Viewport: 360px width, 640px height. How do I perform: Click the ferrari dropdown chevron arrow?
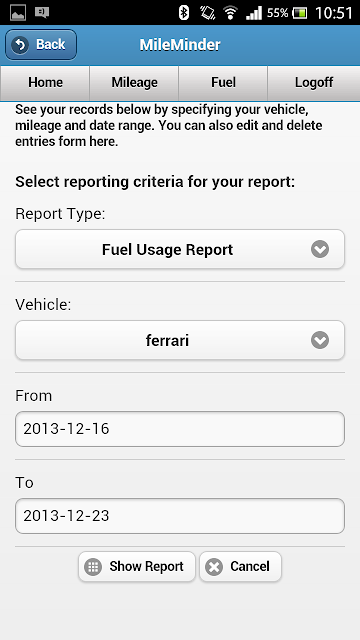[320, 340]
